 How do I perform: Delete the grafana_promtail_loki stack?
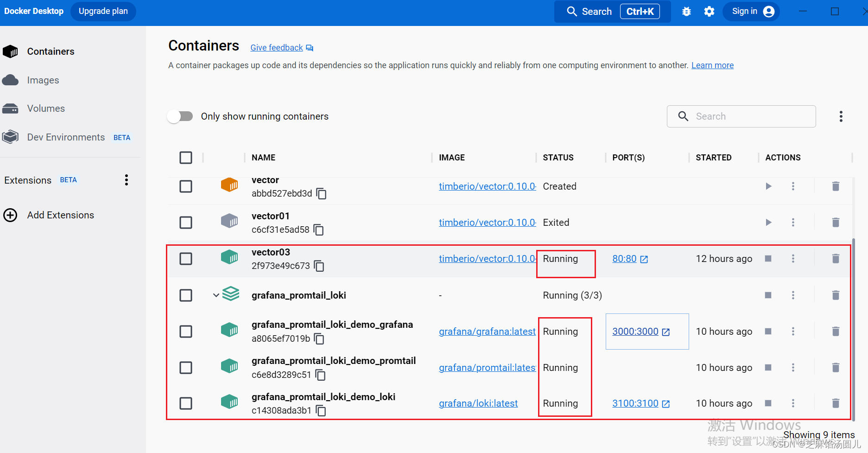[836, 295]
